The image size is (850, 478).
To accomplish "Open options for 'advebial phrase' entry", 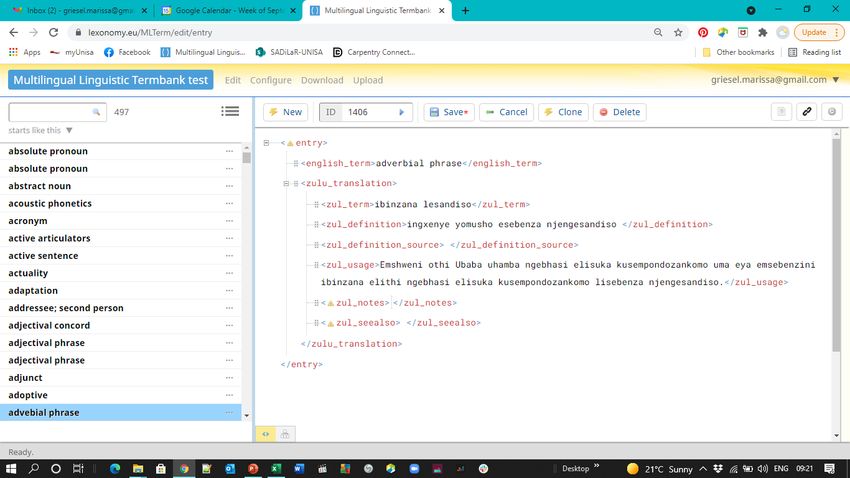I will tap(229, 412).
